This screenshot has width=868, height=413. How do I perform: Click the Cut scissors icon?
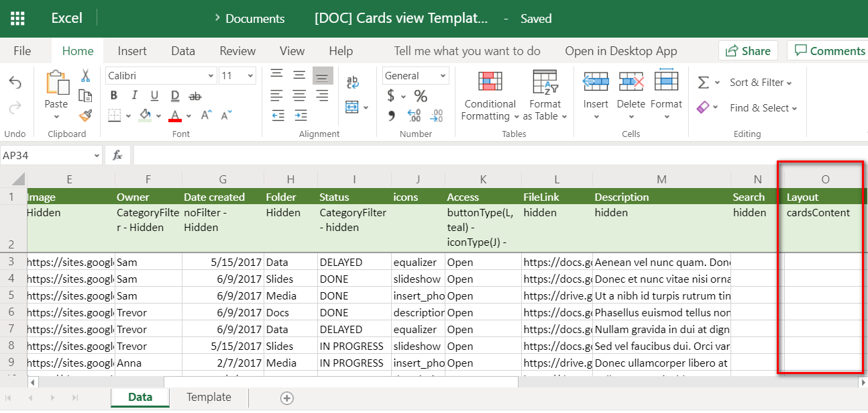[85, 76]
